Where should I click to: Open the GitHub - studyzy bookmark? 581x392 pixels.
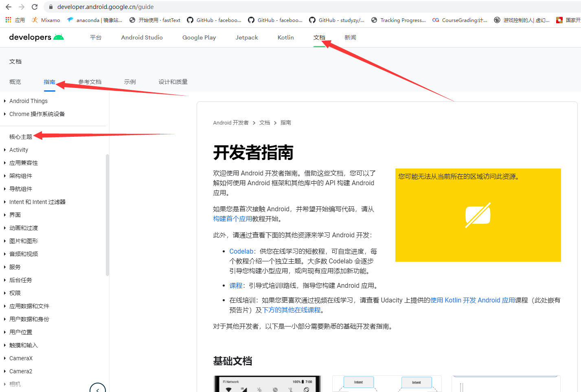pos(337,20)
